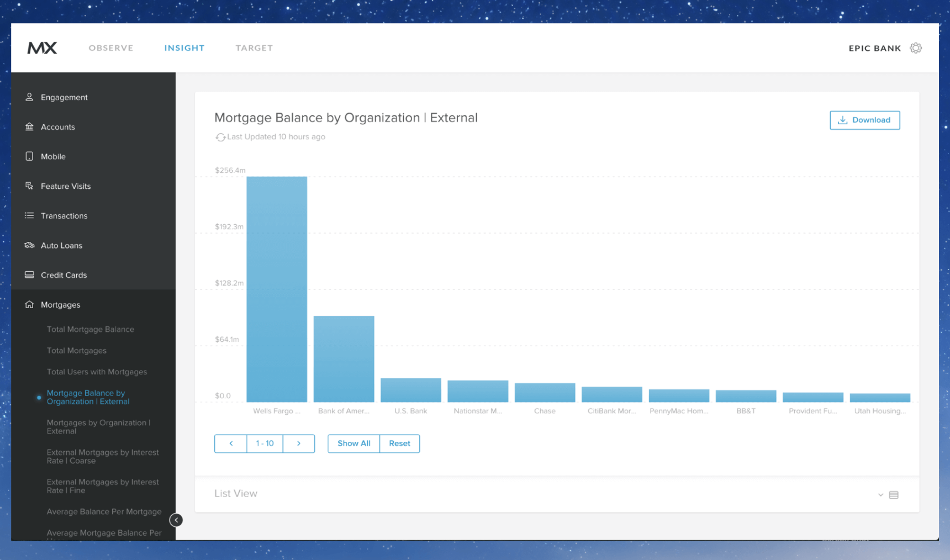Click the Credit Cards icon in sidebar

click(29, 275)
